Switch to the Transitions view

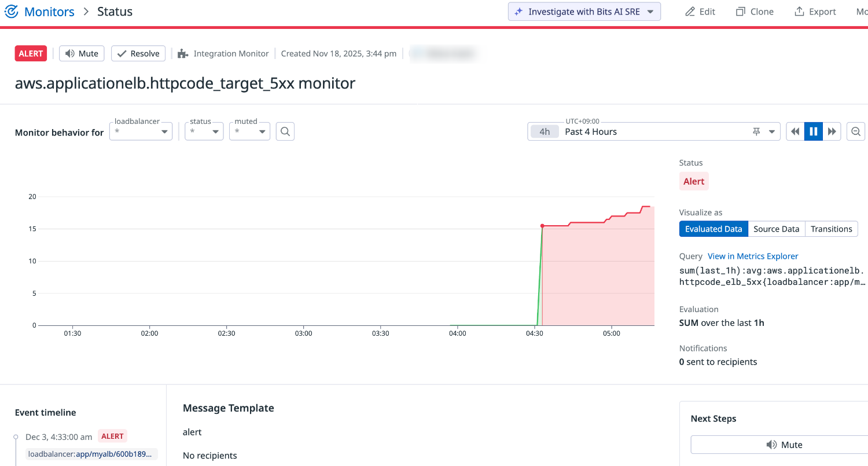(832, 229)
